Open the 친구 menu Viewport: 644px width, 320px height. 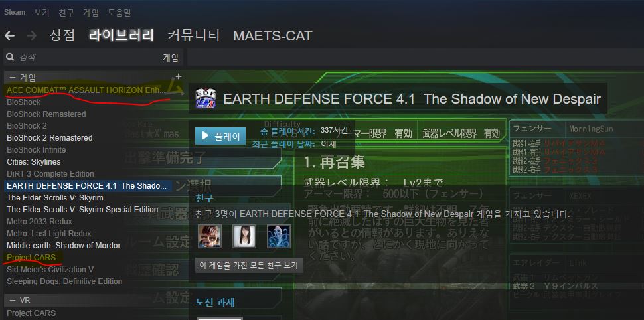click(66, 13)
